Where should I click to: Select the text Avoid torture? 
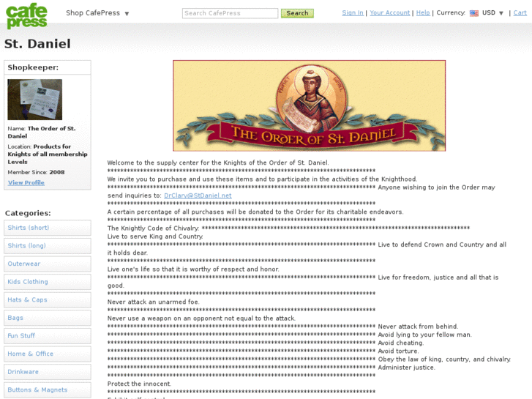(398, 351)
